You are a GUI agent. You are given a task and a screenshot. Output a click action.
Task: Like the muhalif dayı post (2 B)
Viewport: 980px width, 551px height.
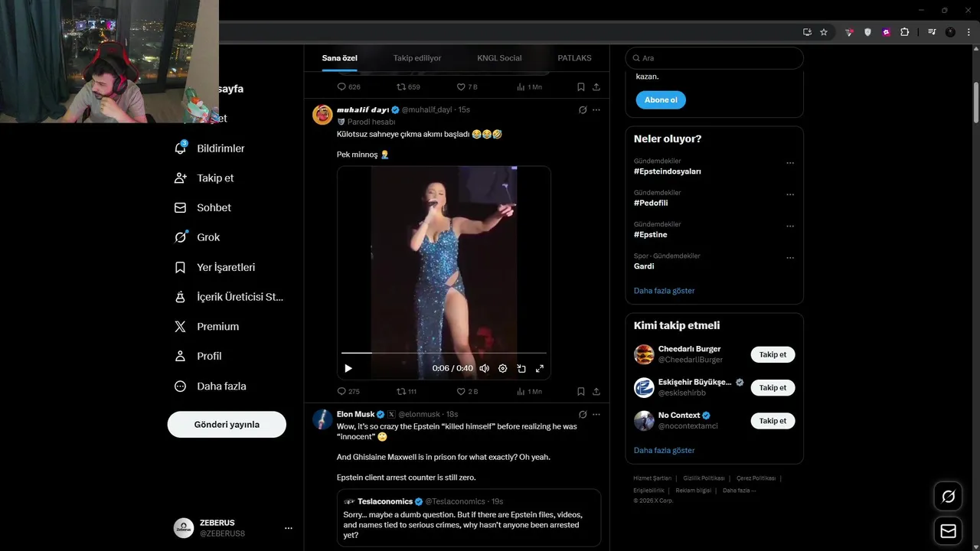(467, 391)
